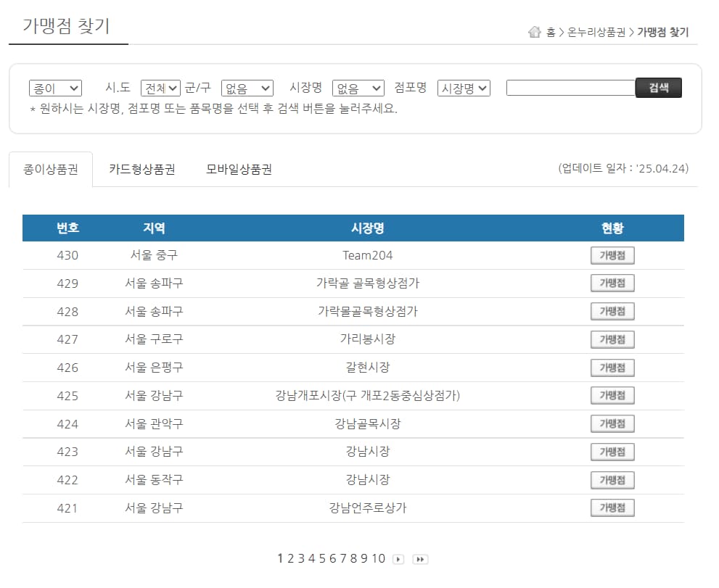
Task: Open 가맹점 details for 강남언주로상가
Action: click(612, 508)
